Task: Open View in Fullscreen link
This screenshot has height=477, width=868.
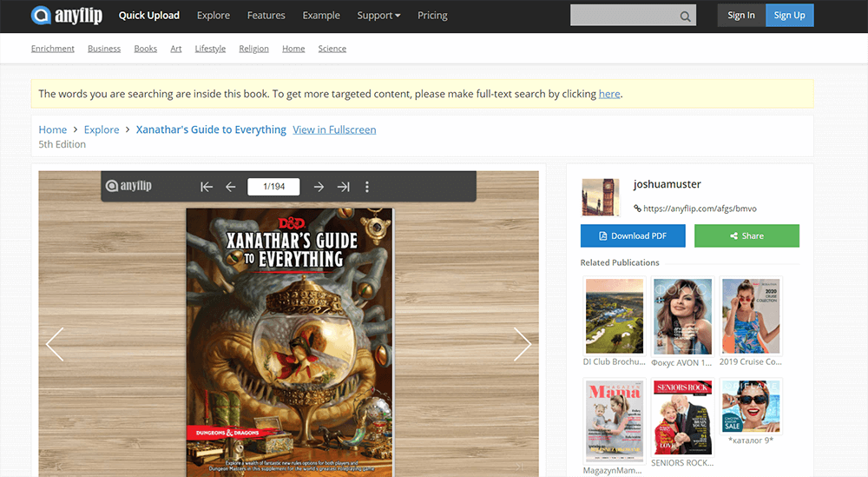Action: (334, 129)
